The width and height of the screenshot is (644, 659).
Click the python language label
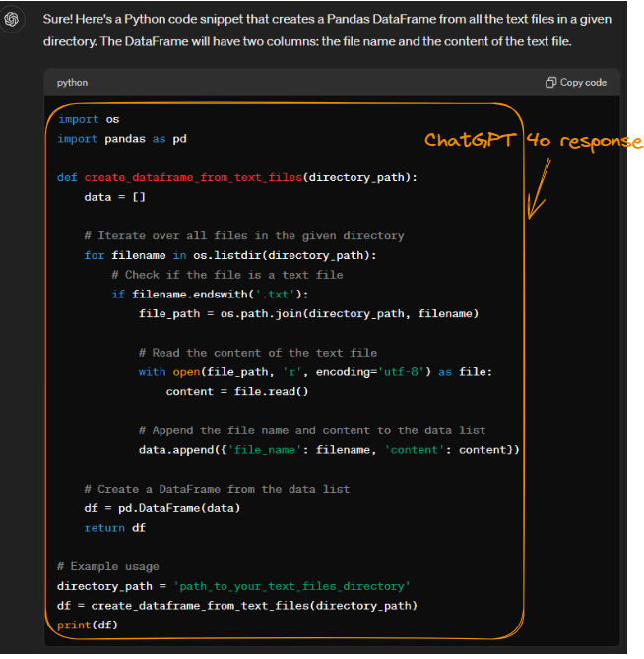72,83
